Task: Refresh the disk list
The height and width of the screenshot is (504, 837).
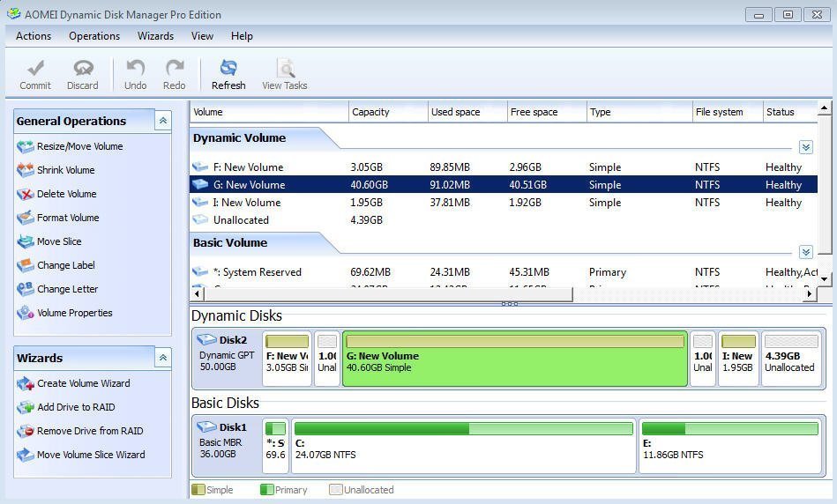Action: (x=228, y=75)
